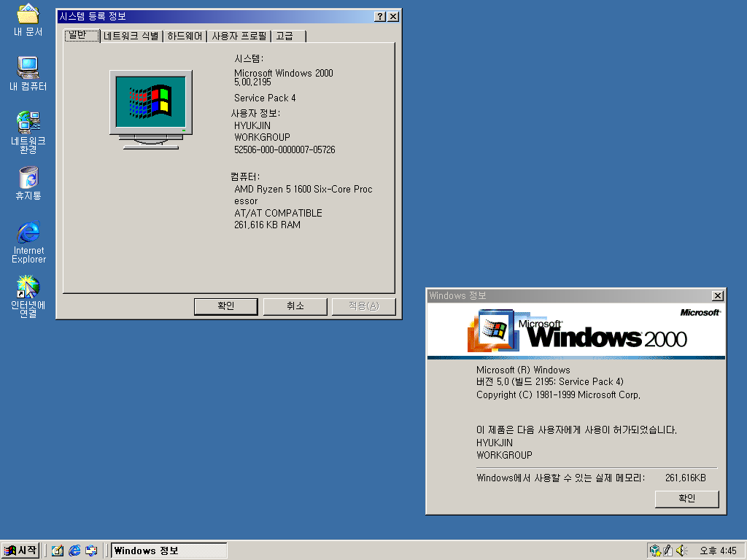Screen dimensions: 747x560
Task: Click the help question mark button
Action: pos(379,17)
